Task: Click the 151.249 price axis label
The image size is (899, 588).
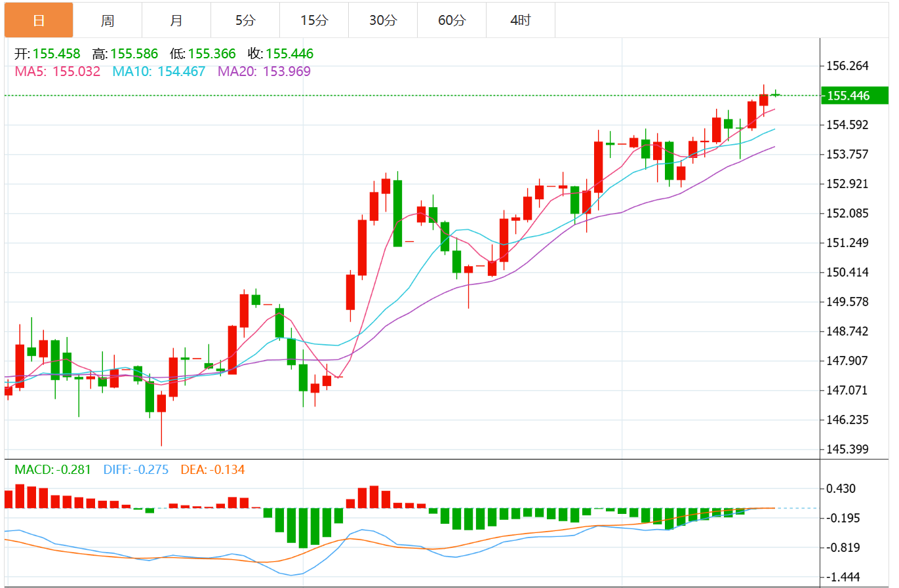Action: (847, 243)
